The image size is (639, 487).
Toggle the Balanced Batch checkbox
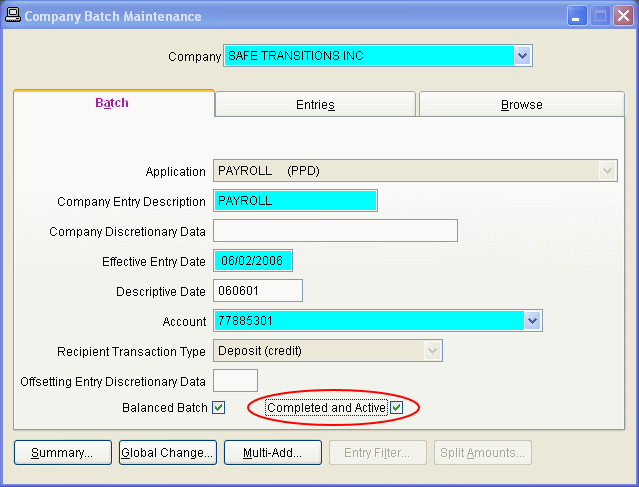coord(219,408)
